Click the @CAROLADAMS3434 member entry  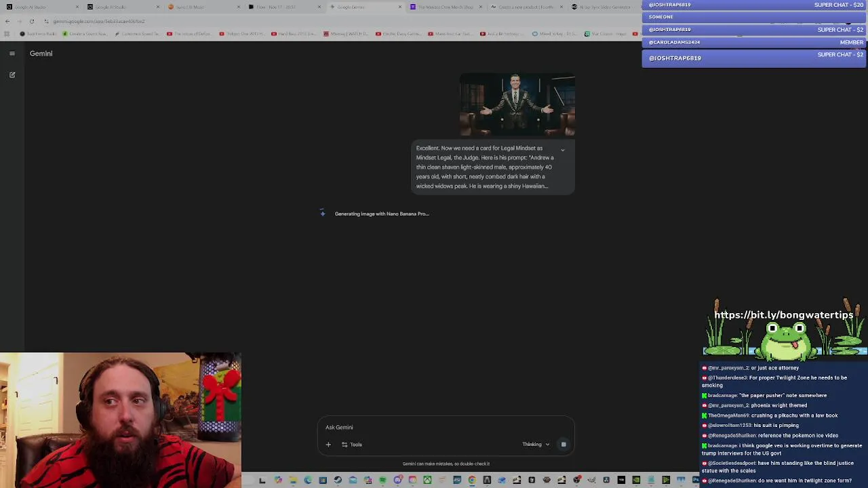click(x=754, y=42)
